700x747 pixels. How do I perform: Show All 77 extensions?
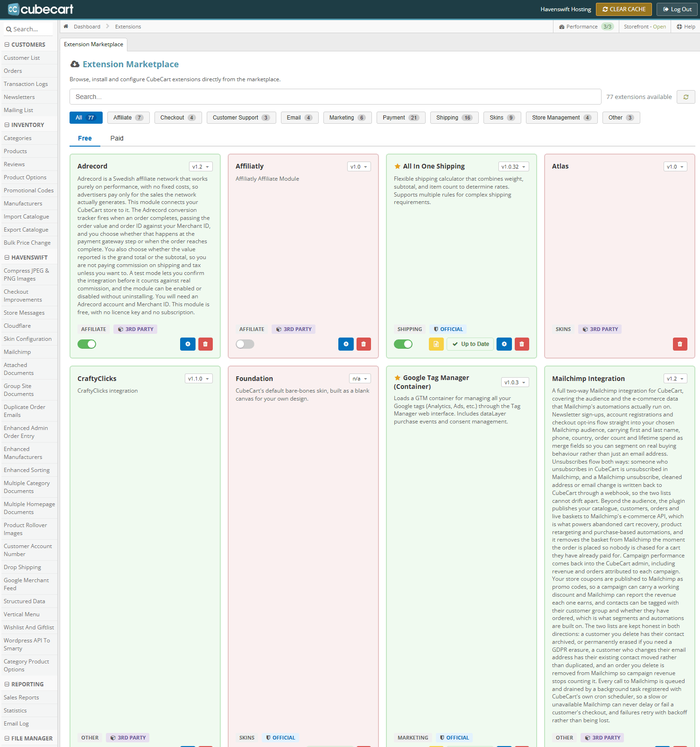point(86,118)
